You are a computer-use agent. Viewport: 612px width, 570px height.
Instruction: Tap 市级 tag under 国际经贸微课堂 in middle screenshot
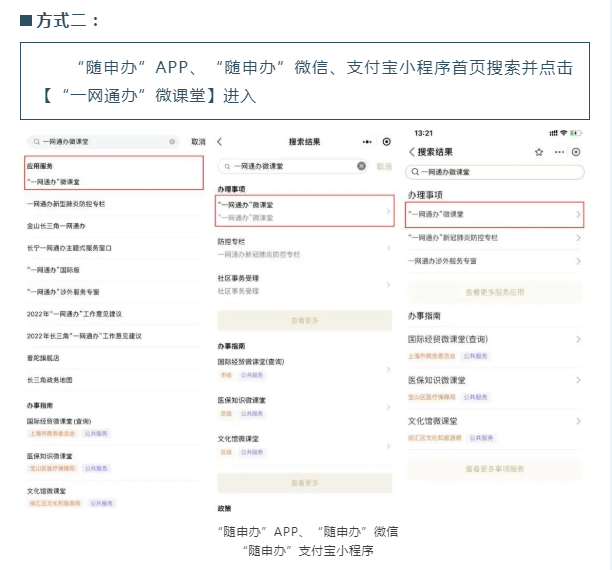click(226, 375)
